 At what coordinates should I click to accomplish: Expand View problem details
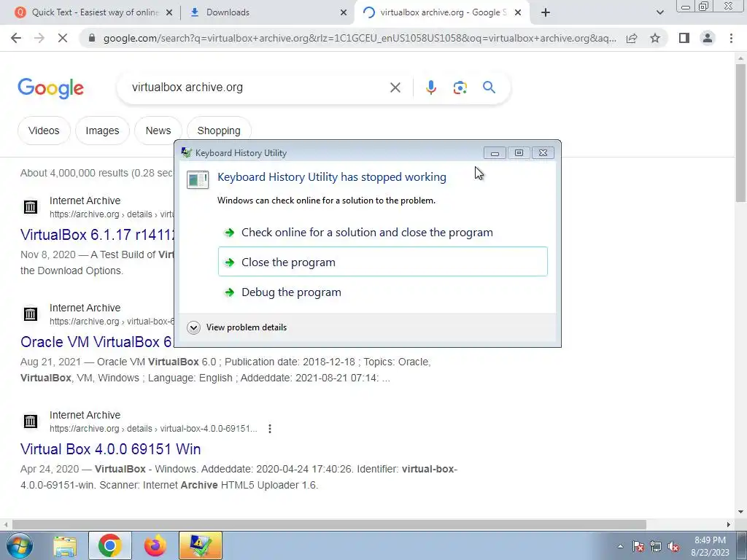237,327
